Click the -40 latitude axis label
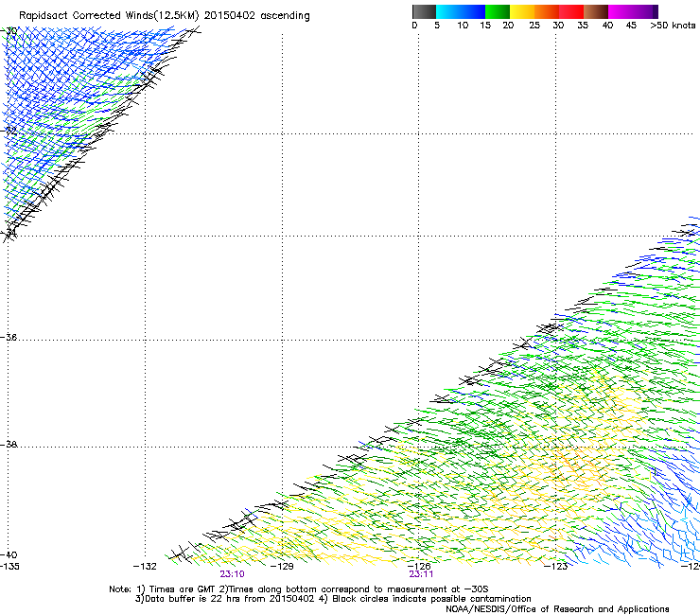 pyautogui.click(x=9, y=554)
